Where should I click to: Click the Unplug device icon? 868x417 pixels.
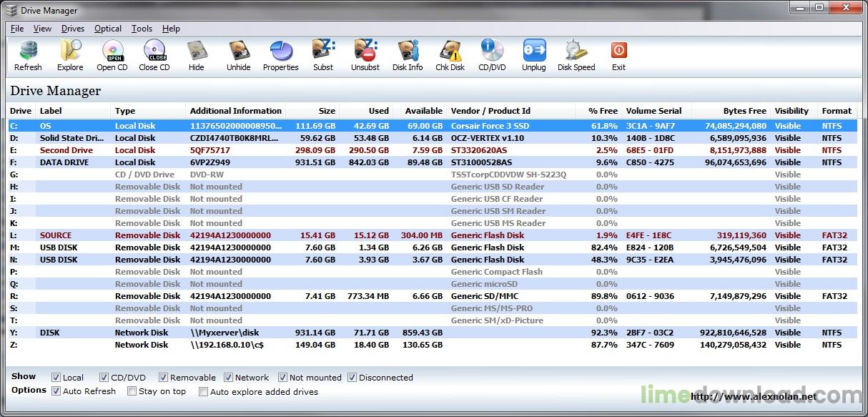(x=533, y=51)
